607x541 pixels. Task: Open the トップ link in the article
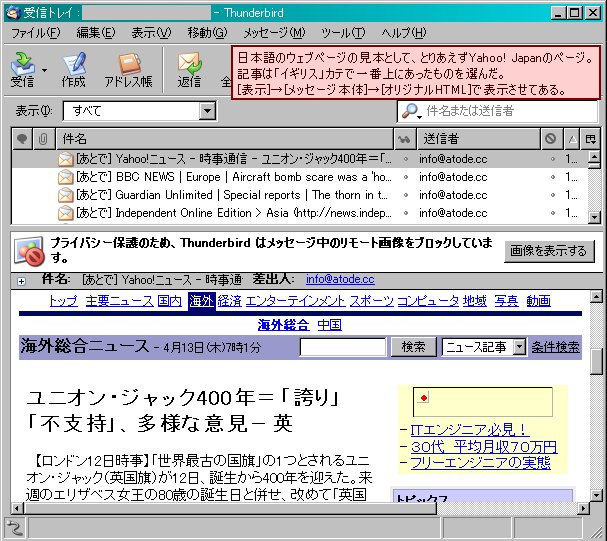click(63, 301)
